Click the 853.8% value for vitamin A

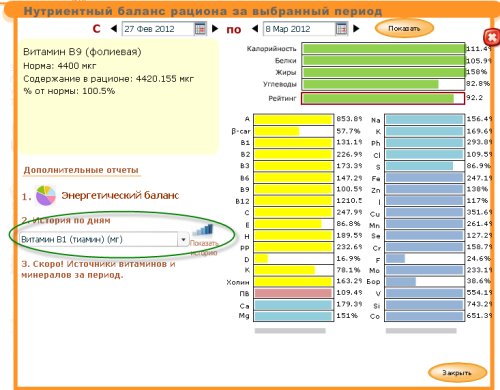coord(349,119)
